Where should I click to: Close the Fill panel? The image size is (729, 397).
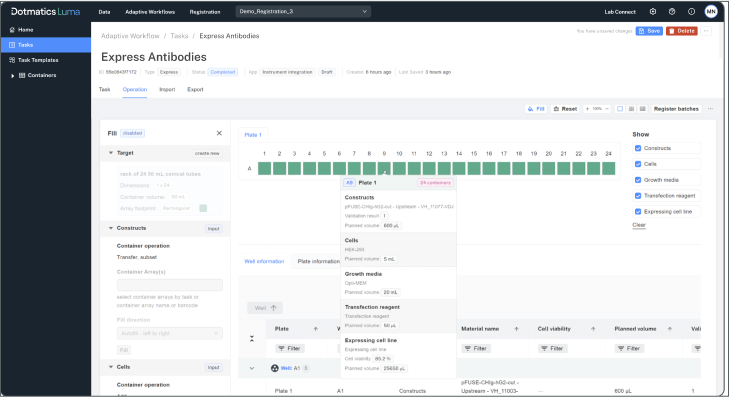(219, 133)
